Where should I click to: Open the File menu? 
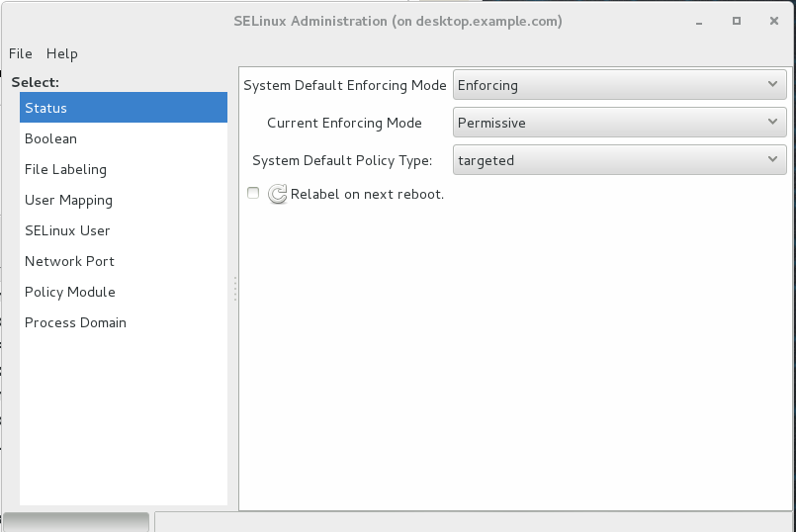coord(21,53)
